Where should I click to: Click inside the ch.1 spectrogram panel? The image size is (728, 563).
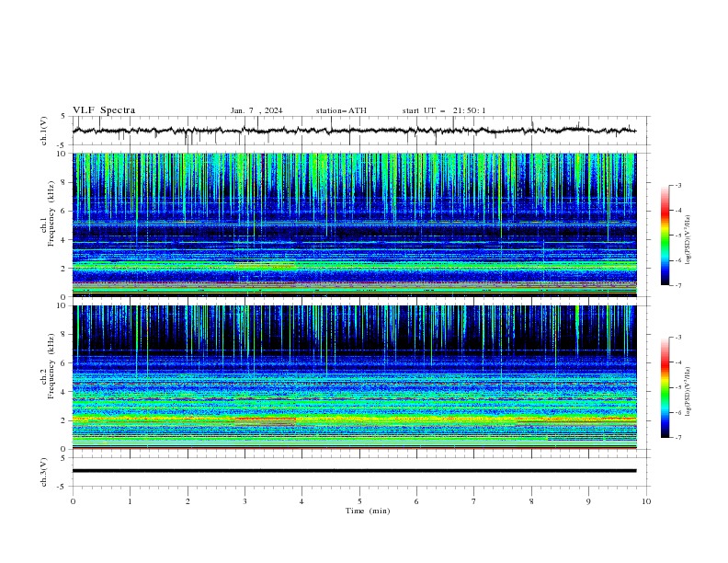(354, 224)
